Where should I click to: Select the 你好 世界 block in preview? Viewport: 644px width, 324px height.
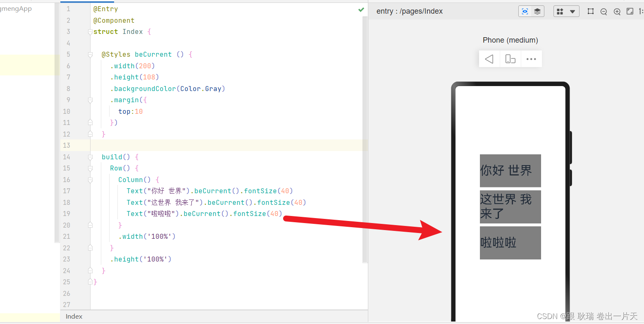click(x=510, y=170)
